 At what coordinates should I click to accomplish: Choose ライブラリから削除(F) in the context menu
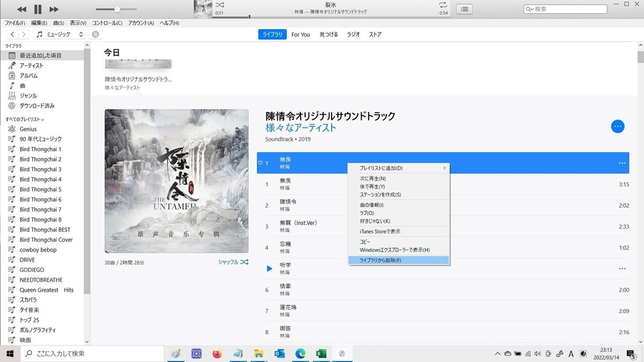coord(399,260)
